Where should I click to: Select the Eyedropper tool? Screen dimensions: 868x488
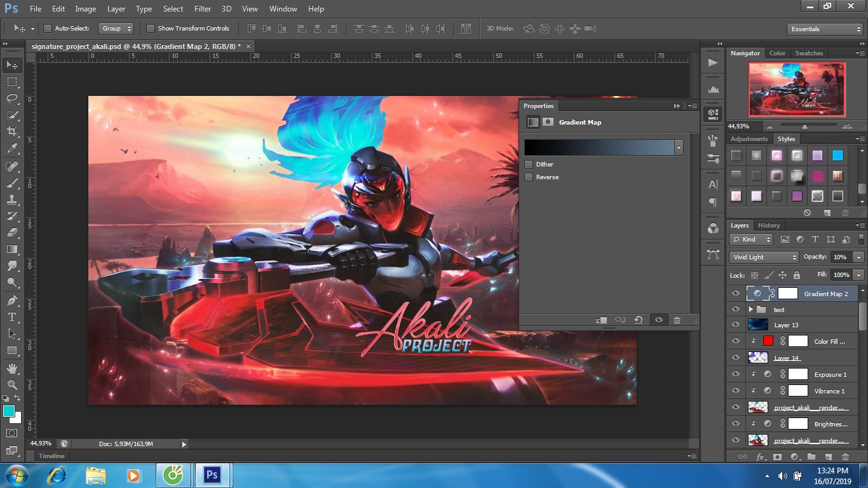pyautogui.click(x=12, y=149)
